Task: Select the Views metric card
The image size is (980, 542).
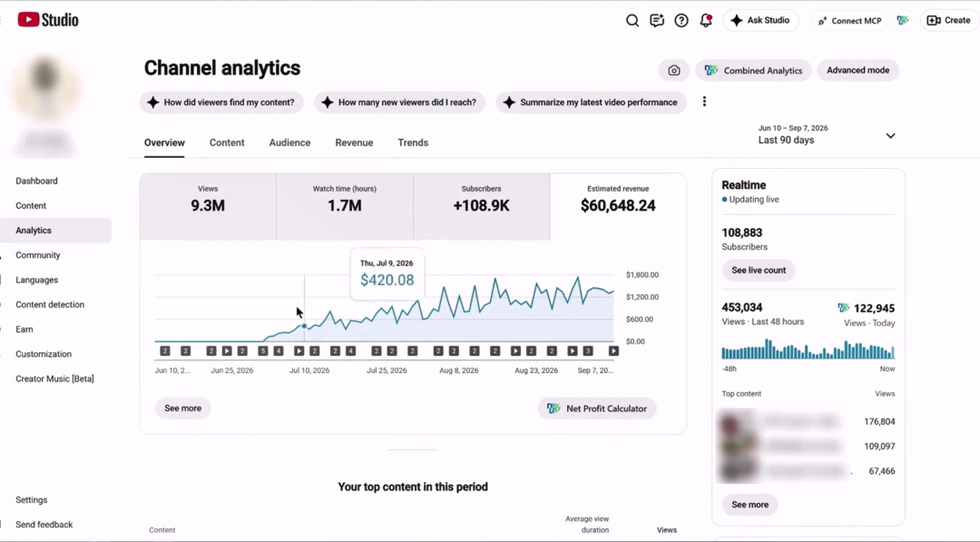Action: click(208, 206)
